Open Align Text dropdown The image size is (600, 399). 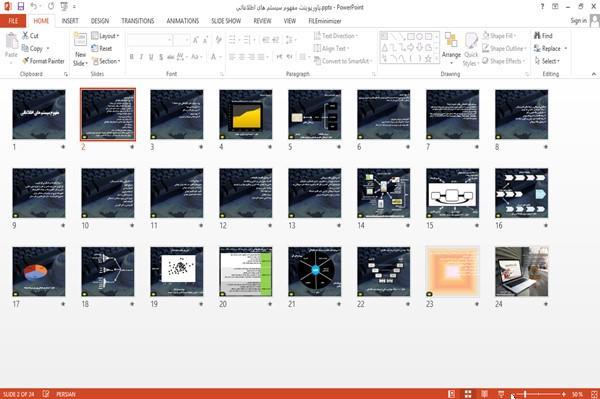[331, 49]
